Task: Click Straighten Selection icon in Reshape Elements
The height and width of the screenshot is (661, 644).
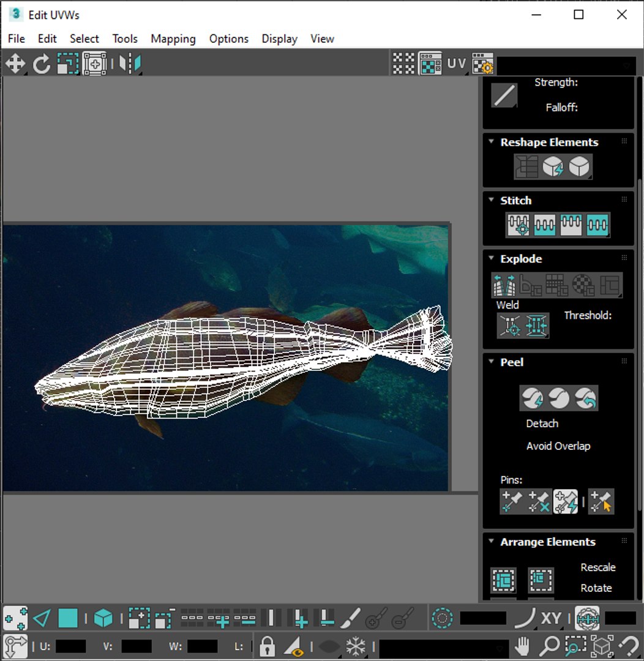Action: click(526, 166)
